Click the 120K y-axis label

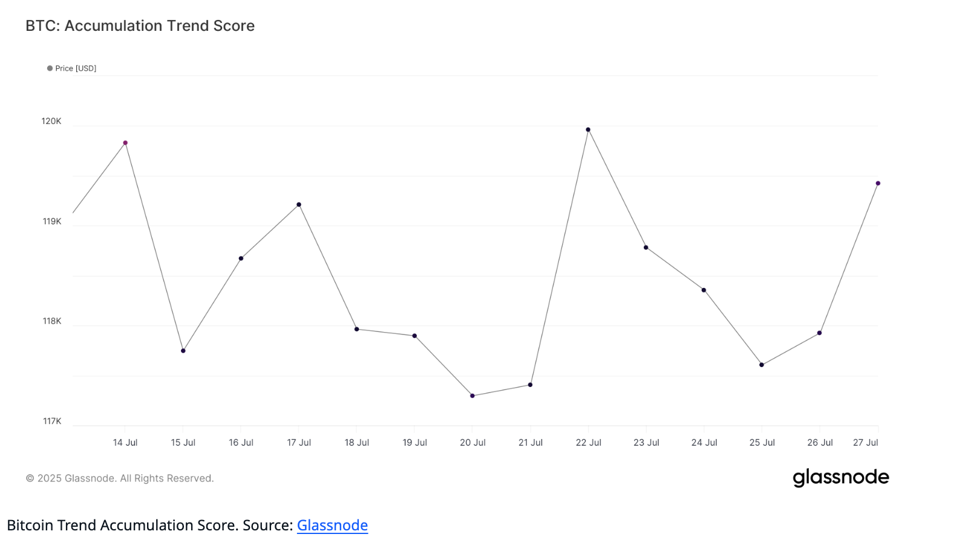coord(51,122)
